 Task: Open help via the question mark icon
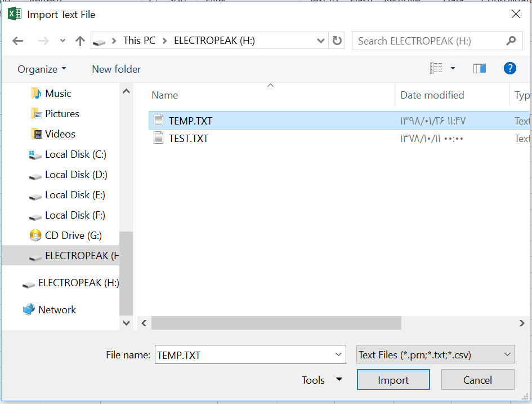[x=509, y=68]
